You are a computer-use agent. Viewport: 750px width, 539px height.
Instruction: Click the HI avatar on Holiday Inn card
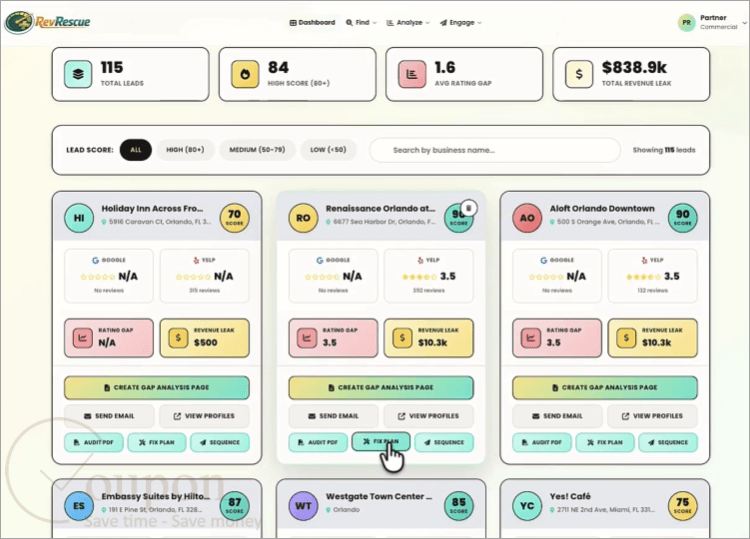[x=79, y=218]
